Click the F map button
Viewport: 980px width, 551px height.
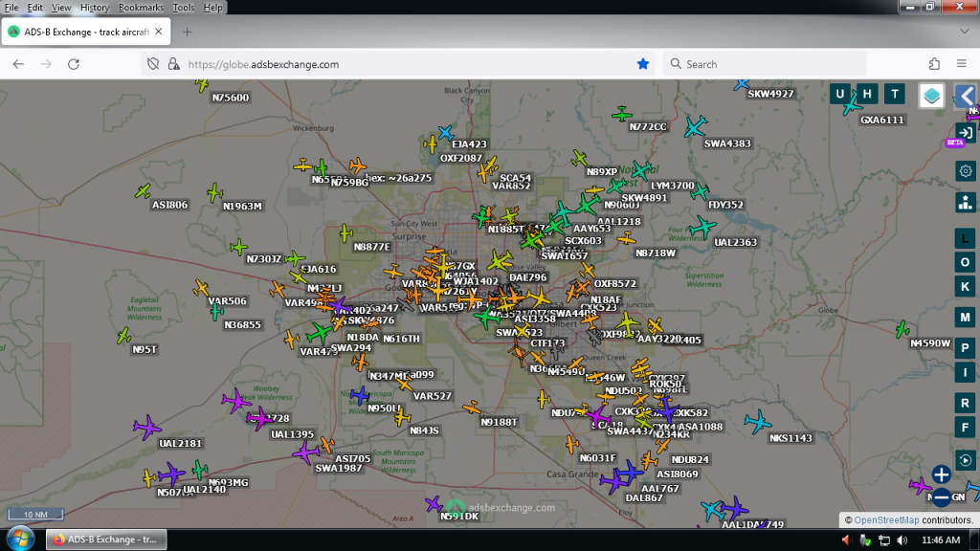click(x=965, y=428)
